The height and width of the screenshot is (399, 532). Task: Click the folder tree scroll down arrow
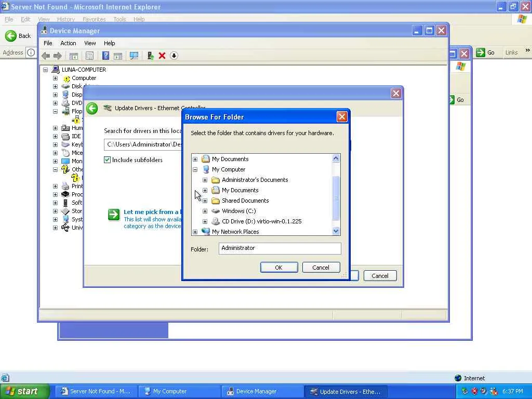[336, 231]
